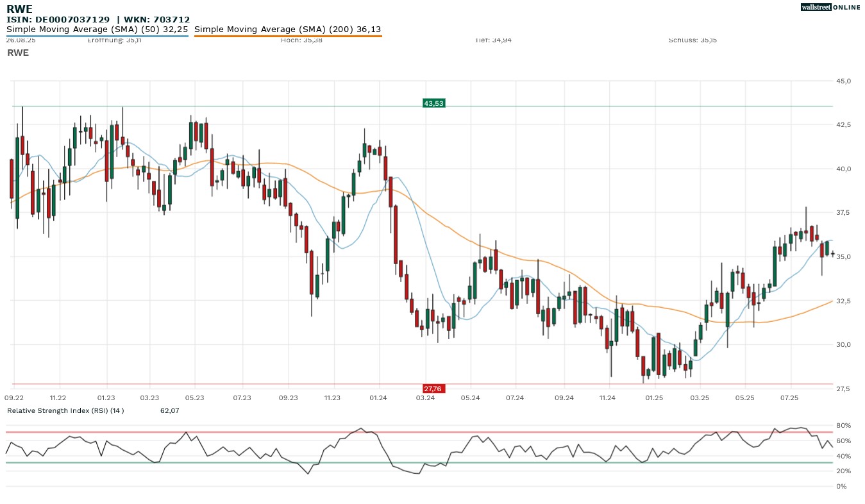
Task: Click the 35,0 price axis label
Action: click(843, 256)
